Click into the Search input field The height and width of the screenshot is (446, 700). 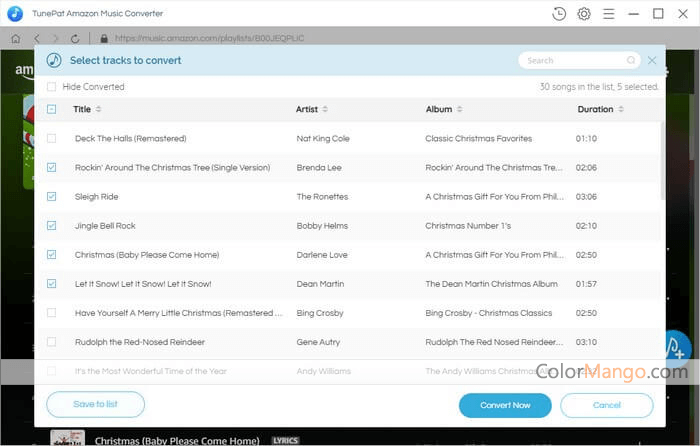pos(570,60)
